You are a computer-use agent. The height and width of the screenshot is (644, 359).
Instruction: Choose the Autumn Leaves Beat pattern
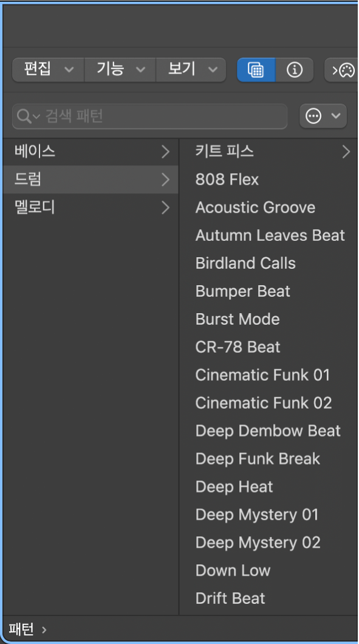point(269,235)
